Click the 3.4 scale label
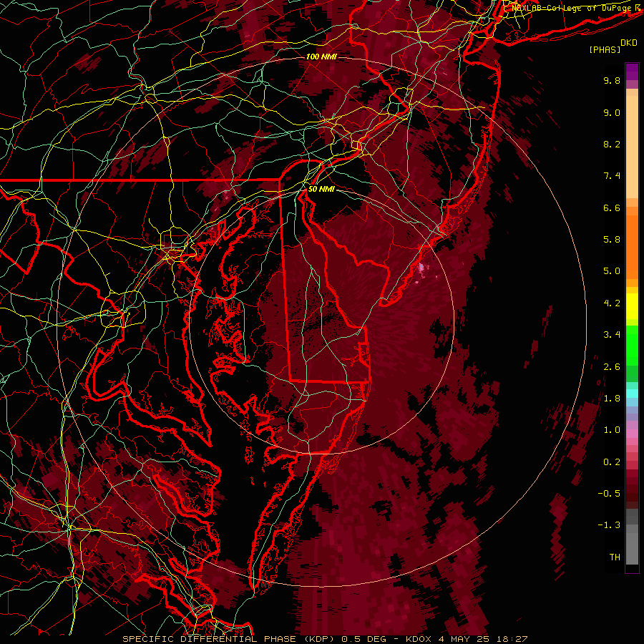This screenshot has height=644, width=644. (x=612, y=335)
